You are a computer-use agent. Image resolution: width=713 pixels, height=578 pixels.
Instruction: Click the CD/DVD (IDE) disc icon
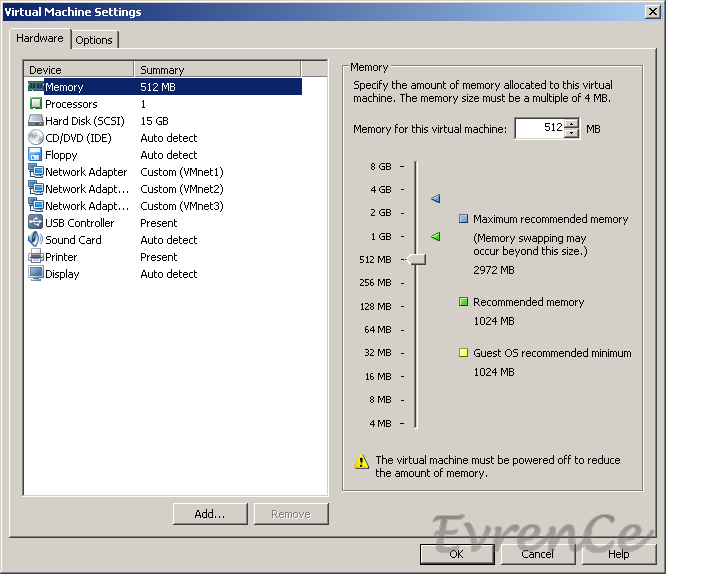36,138
